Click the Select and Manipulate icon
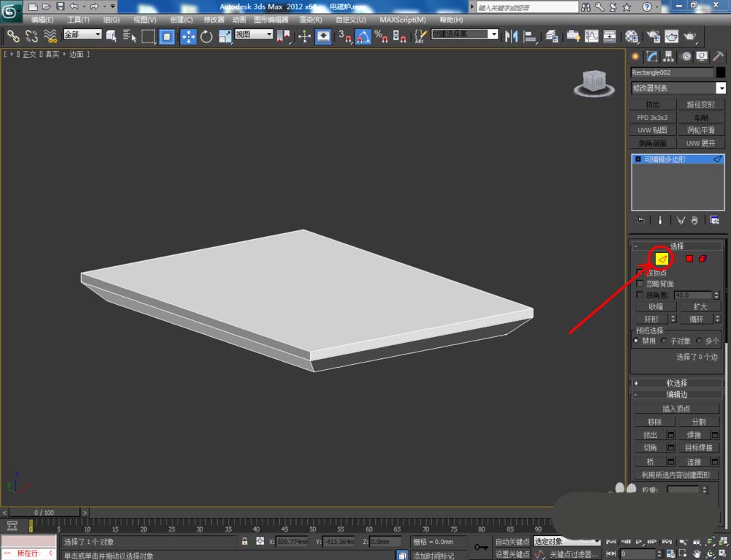The height and width of the screenshot is (560, 731). 304,37
